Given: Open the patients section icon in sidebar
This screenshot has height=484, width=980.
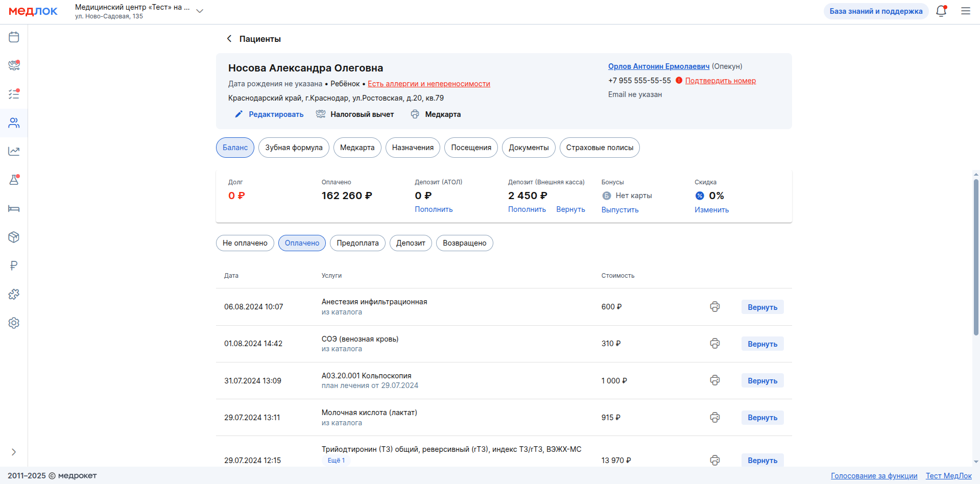Looking at the screenshot, I should tap(14, 123).
